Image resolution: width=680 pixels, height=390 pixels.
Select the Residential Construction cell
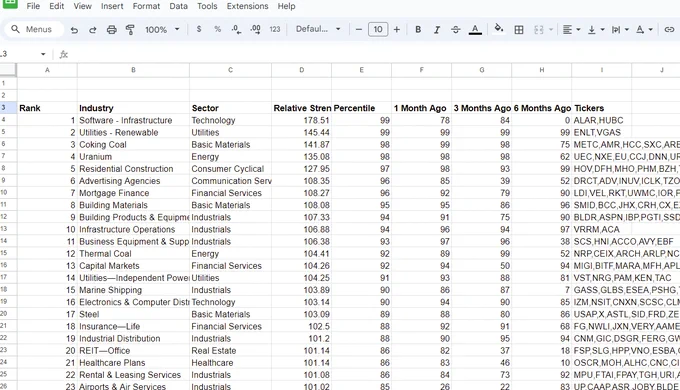pyautogui.click(x=133, y=169)
